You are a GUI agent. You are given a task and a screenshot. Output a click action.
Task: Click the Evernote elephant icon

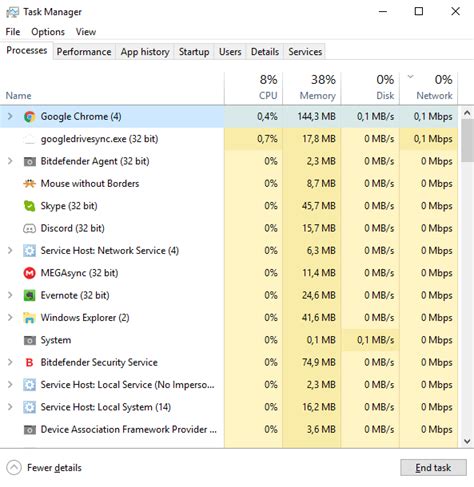click(29, 295)
